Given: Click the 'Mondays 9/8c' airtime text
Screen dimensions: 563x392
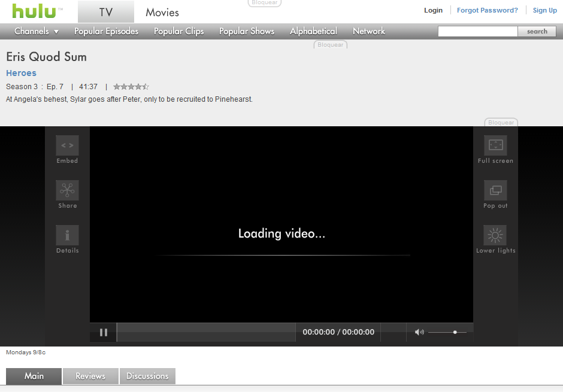Looking at the screenshot, I should (26, 352).
